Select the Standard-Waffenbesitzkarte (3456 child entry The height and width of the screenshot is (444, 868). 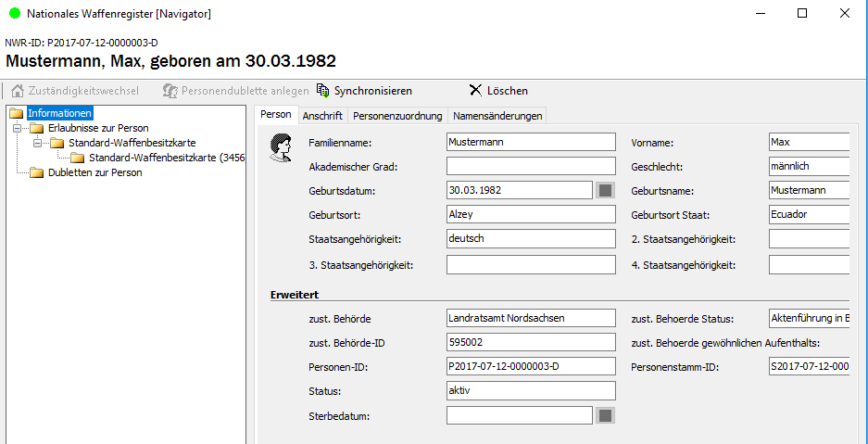pyautogui.click(x=166, y=158)
